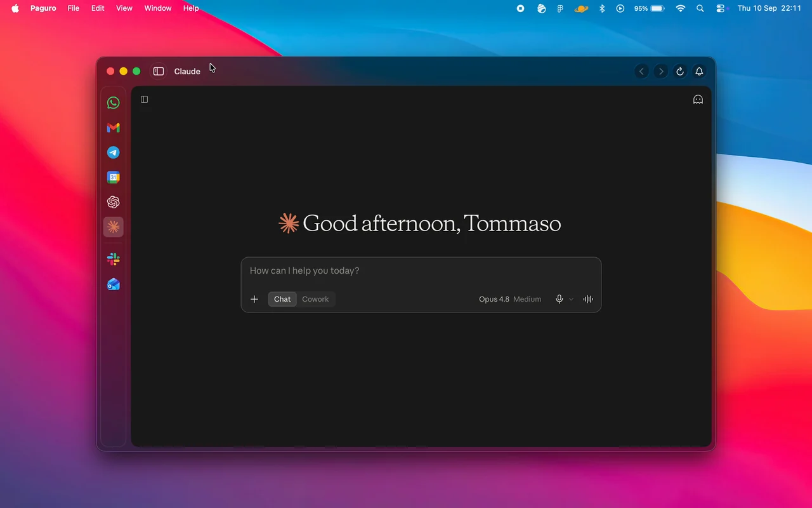The image size is (812, 508).
Task: Open Gmail in the Paguro sidebar
Action: pyautogui.click(x=114, y=128)
